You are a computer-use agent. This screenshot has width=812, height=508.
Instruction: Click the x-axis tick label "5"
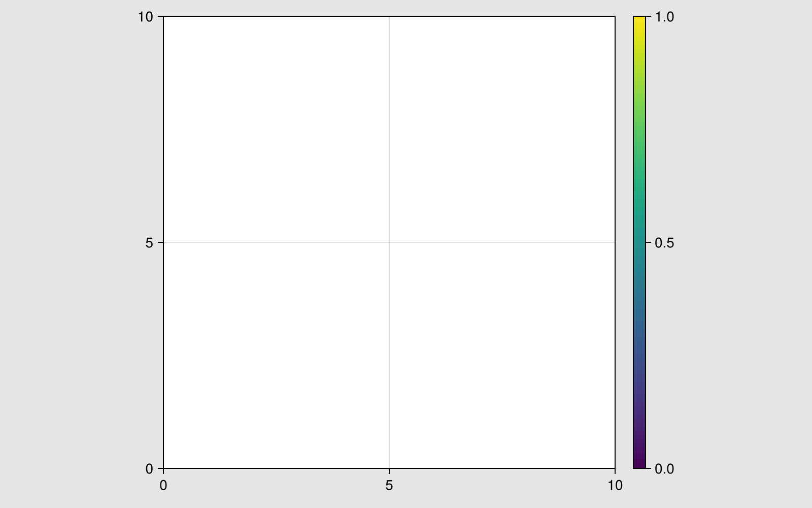tap(389, 486)
